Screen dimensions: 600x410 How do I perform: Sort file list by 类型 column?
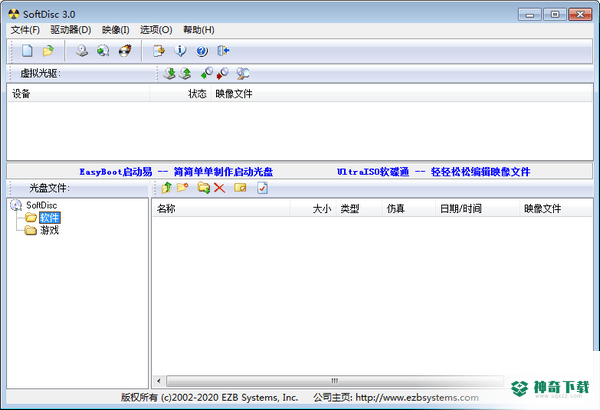(x=359, y=209)
